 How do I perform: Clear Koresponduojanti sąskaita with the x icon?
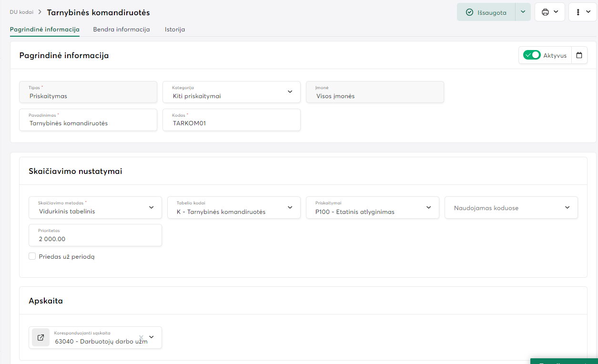pyautogui.click(x=141, y=337)
